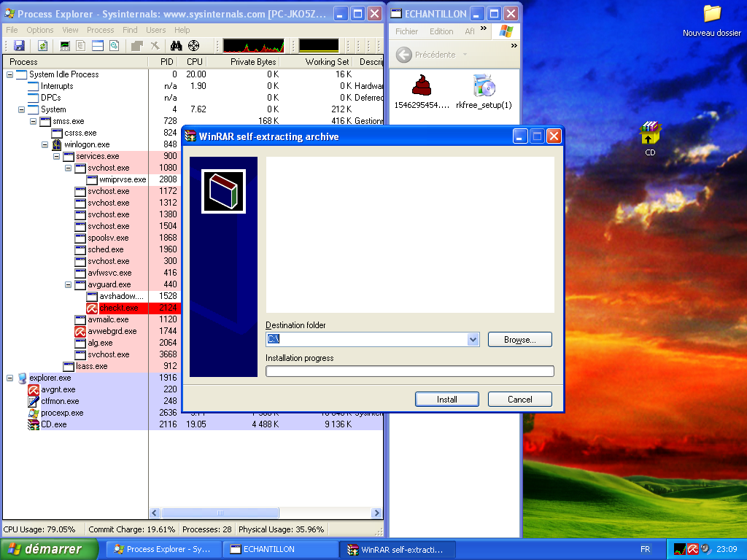Collapse the avguard.exe tree node
This screenshot has height=560, width=747.
(x=68, y=285)
